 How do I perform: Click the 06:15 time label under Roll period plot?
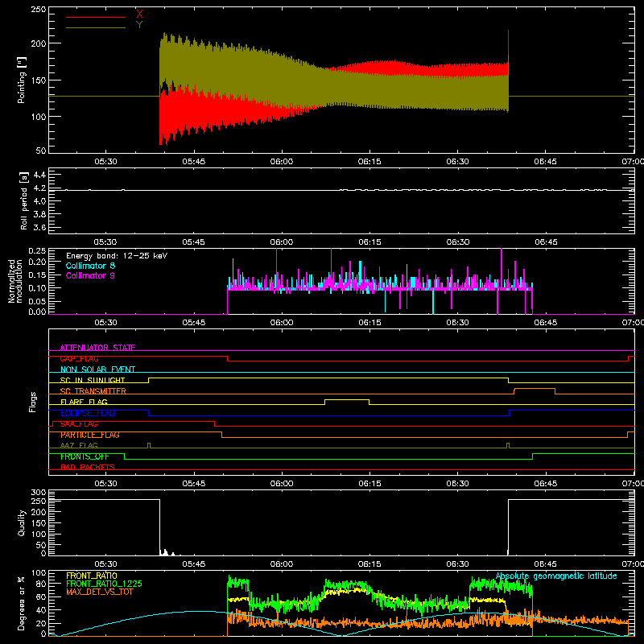pos(369,242)
